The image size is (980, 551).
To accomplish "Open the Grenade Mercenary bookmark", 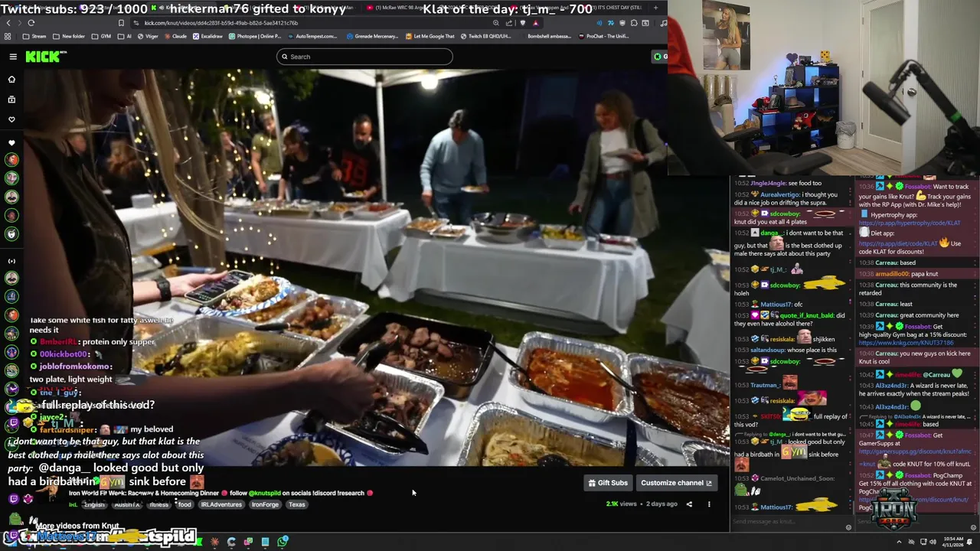I will coord(372,36).
